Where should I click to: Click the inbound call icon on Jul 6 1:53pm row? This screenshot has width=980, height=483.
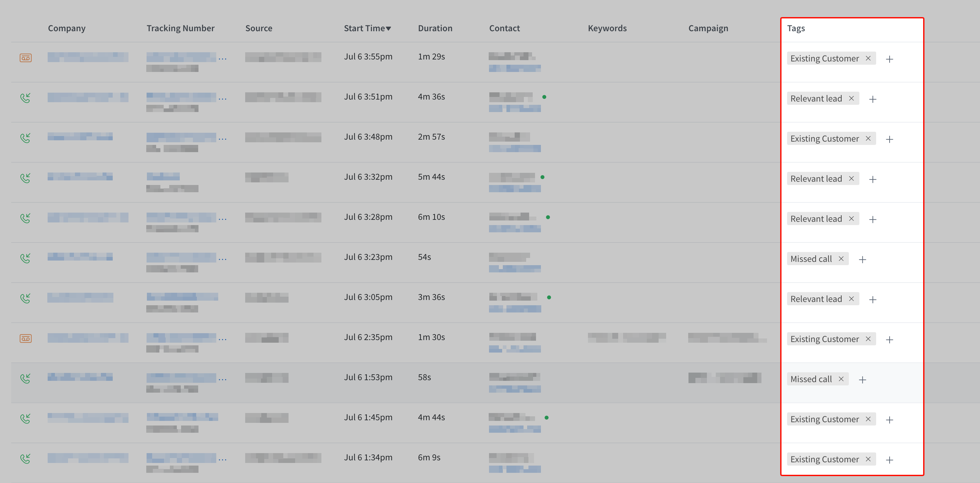point(26,379)
